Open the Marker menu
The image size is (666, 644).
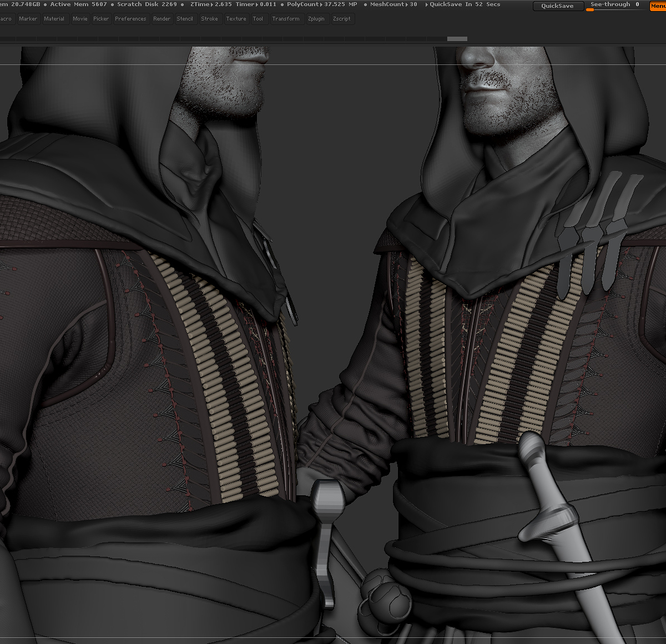pos(28,19)
